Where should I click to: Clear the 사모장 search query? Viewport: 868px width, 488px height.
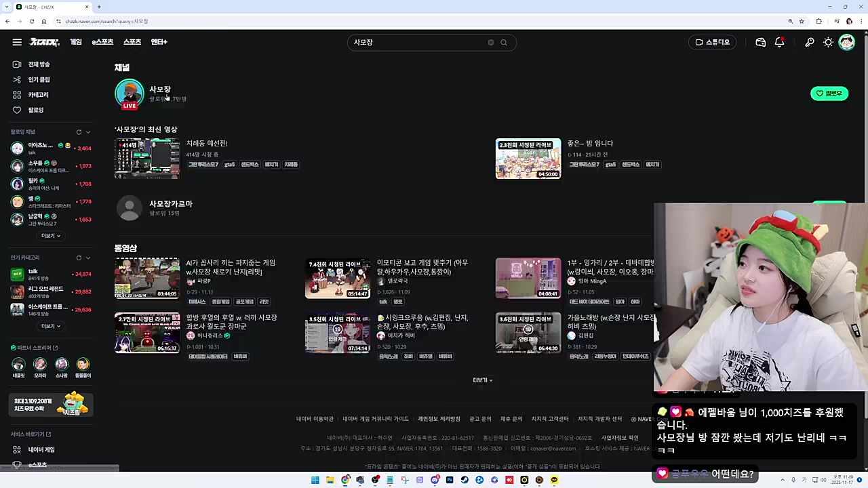click(x=491, y=42)
